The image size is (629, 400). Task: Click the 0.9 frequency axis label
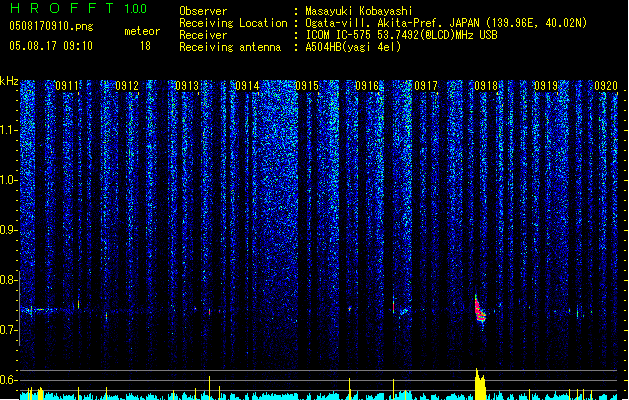pos(9,230)
